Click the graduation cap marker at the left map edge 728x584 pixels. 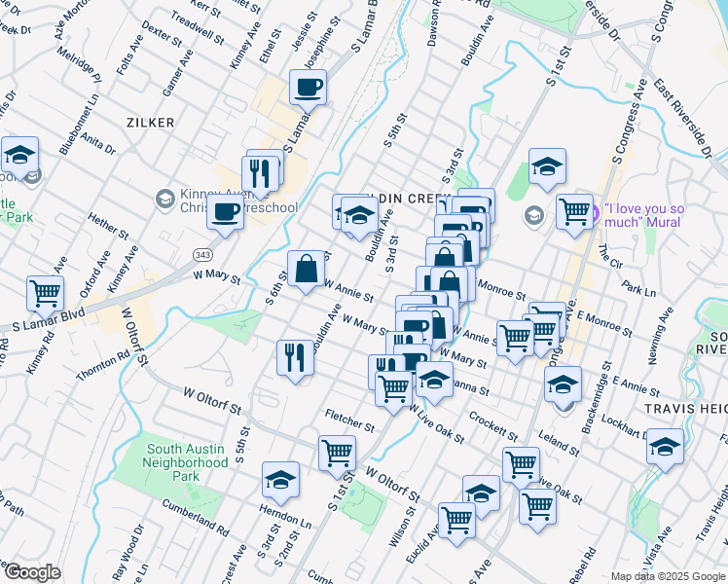[20, 156]
